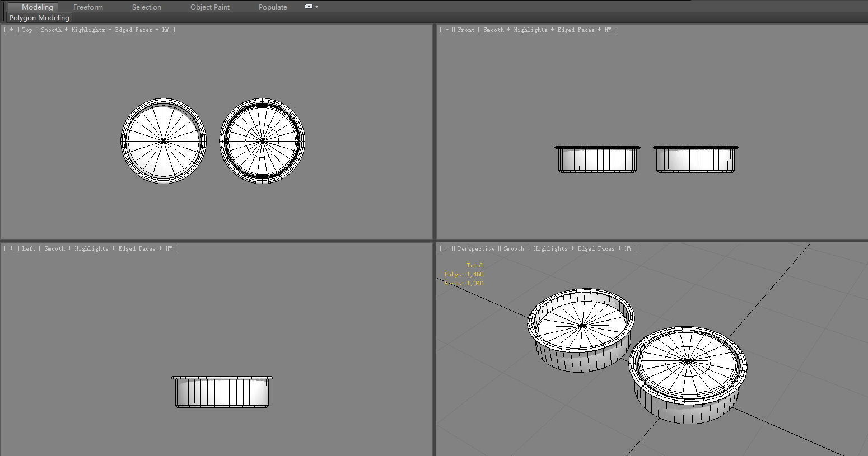The width and height of the screenshot is (868, 456).
Task: Click the Top viewport name label
Action: click(x=27, y=30)
